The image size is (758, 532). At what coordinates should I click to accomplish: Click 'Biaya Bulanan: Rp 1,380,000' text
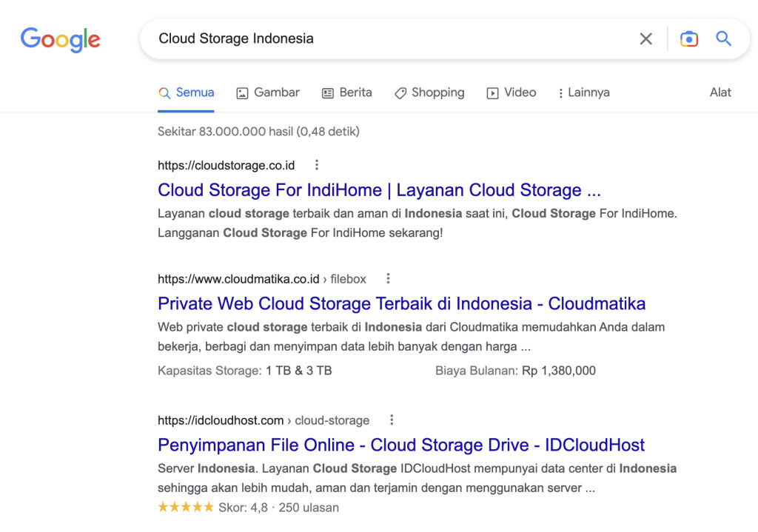[x=515, y=371]
